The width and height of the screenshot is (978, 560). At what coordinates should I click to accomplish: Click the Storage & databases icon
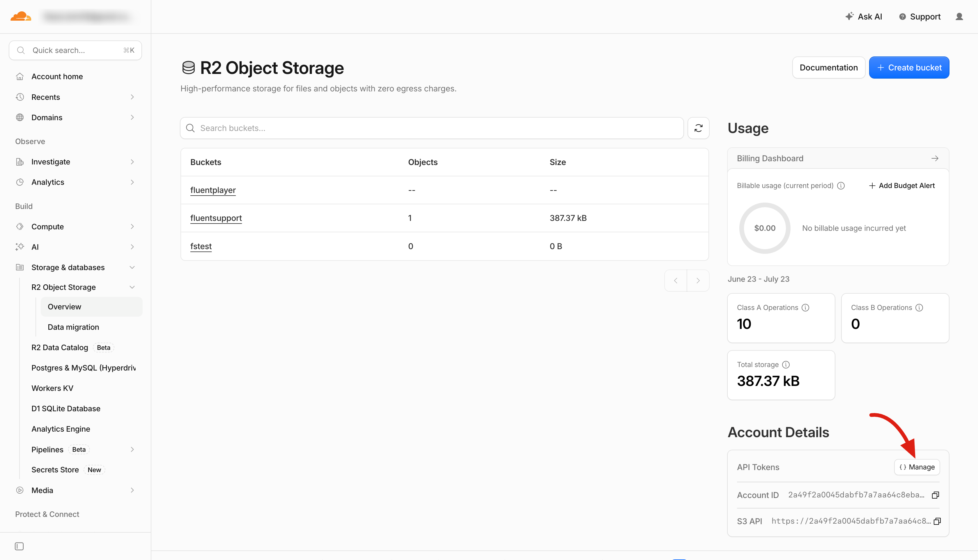point(20,267)
